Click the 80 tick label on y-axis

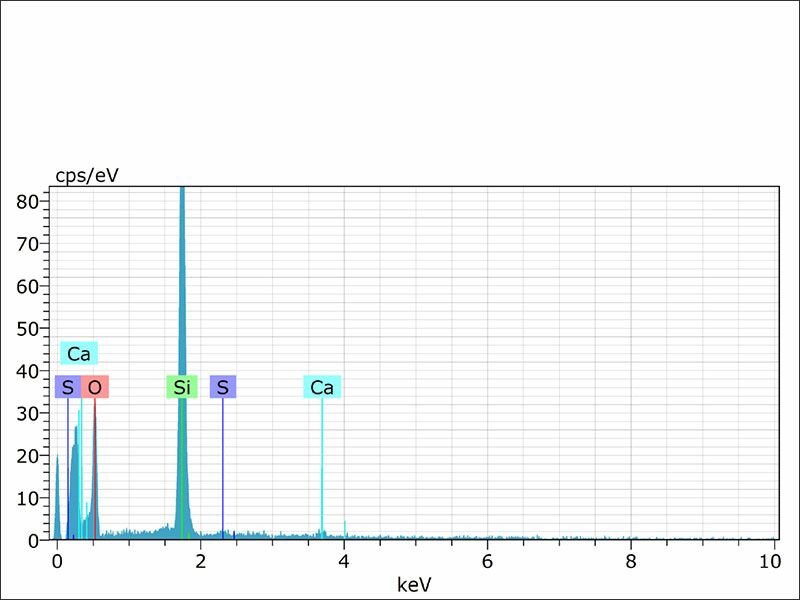click(x=28, y=202)
